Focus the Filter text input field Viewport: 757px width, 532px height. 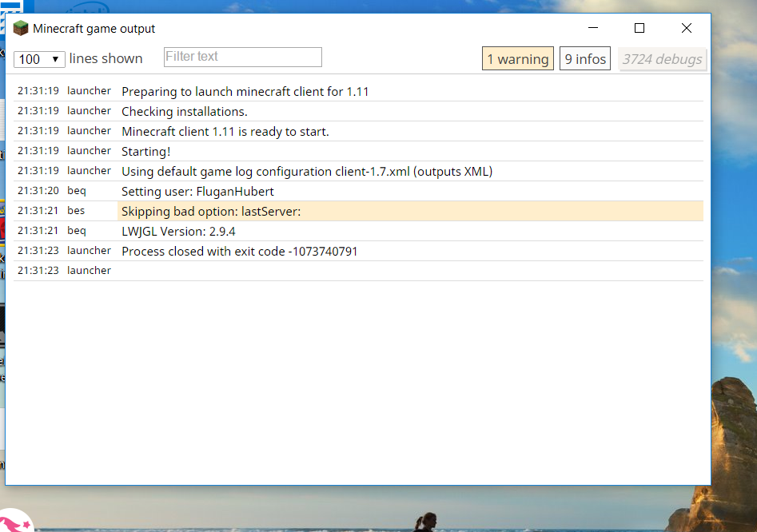tap(243, 57)
